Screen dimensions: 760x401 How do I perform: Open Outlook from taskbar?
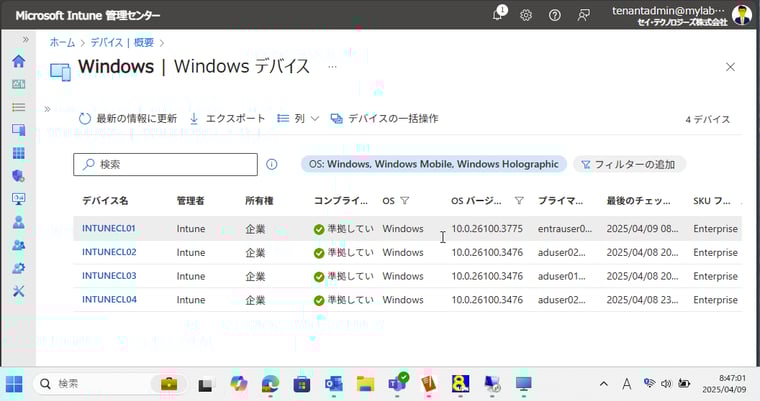click(333, 384)
